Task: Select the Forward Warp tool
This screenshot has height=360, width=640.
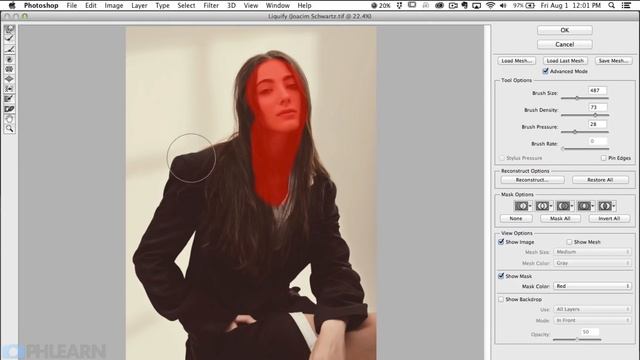Action: tap(9, 29)
